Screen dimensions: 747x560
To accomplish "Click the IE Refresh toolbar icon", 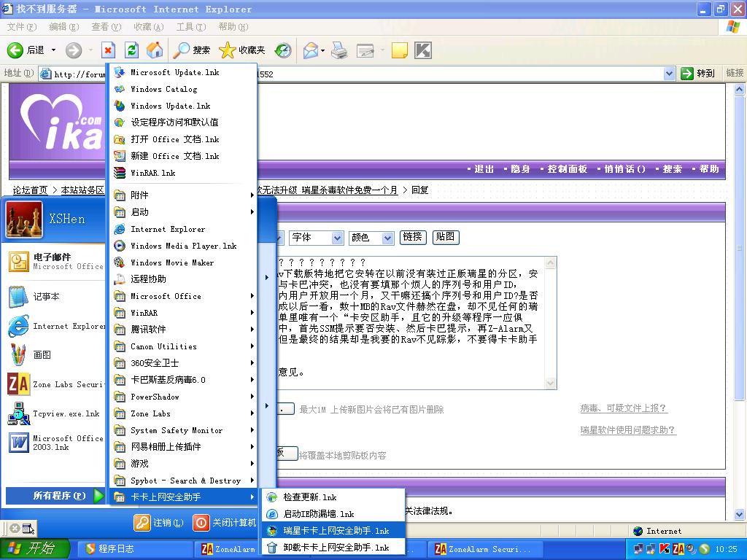I will (131, 50).
